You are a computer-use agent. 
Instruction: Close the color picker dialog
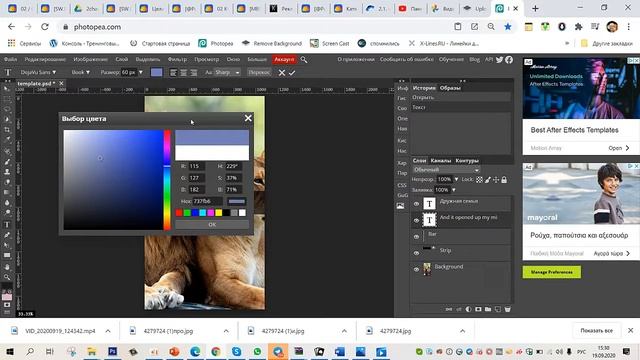coord(248,118)
